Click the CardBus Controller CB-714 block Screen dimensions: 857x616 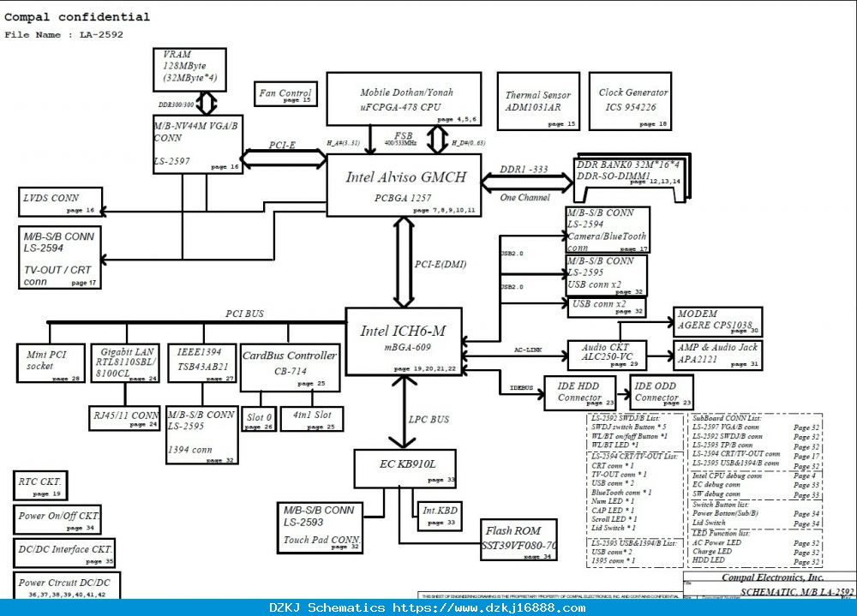point(291,368)
